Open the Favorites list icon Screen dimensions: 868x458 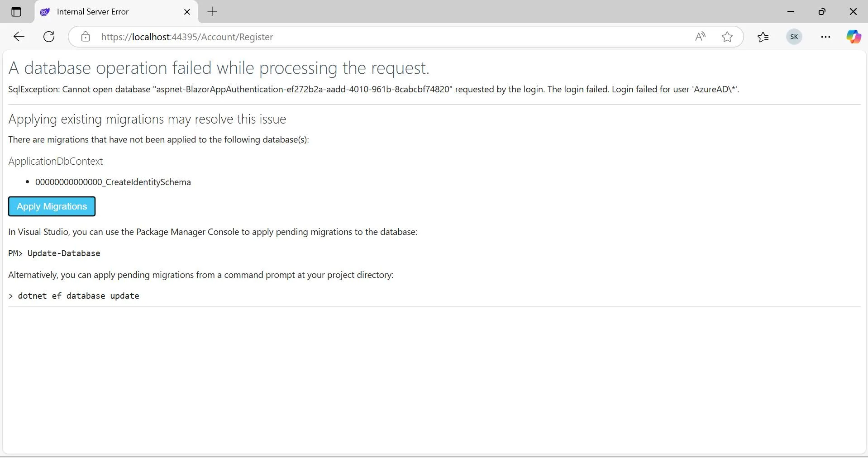pyautogui.click(x=763, y=37)
